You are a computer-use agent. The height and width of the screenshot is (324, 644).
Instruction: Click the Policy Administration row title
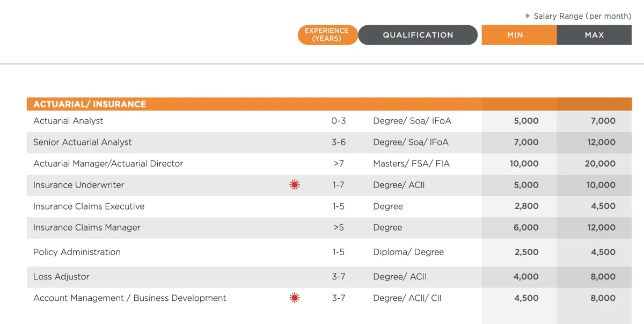pyautogui.click(x=77, y=252)
